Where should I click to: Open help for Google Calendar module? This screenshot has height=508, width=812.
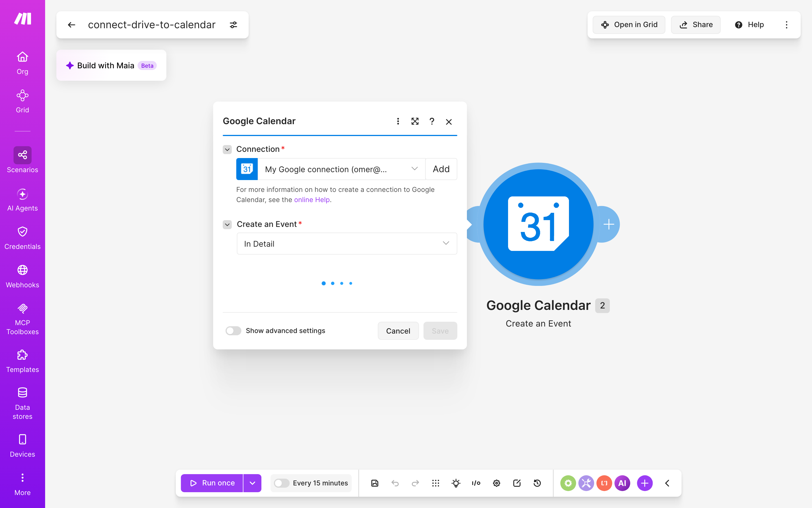click(432, 121)
